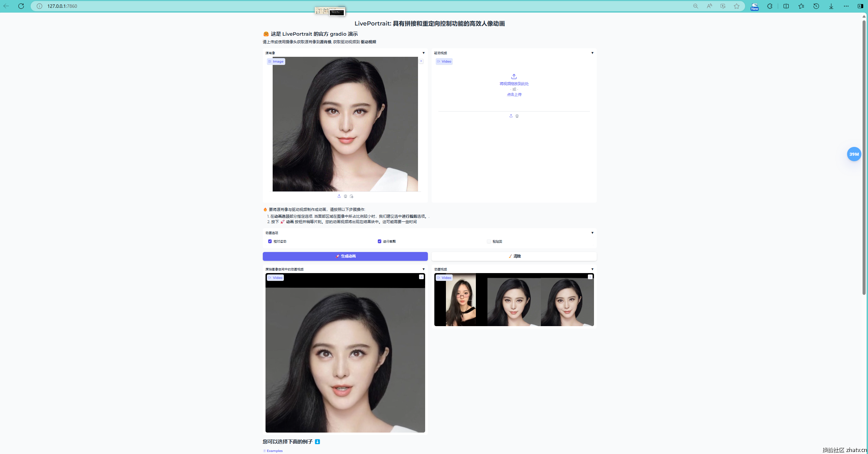Click the Video label on 动画视频 result

pyautogui.click(x=444, y=278)
